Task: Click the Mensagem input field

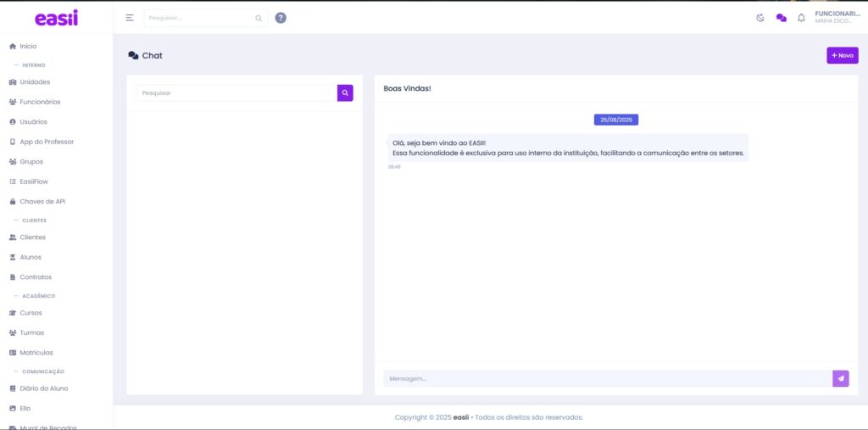Action: pos(606,378)
